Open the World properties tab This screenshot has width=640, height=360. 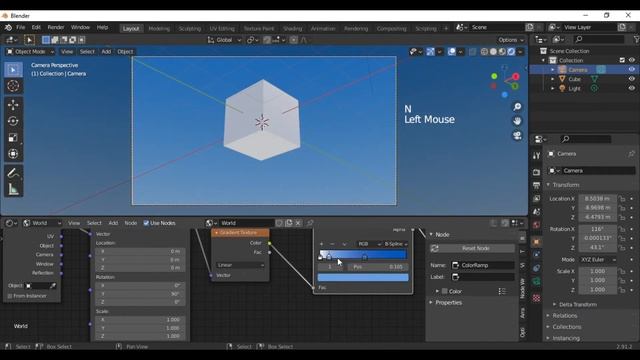(536, 225)
